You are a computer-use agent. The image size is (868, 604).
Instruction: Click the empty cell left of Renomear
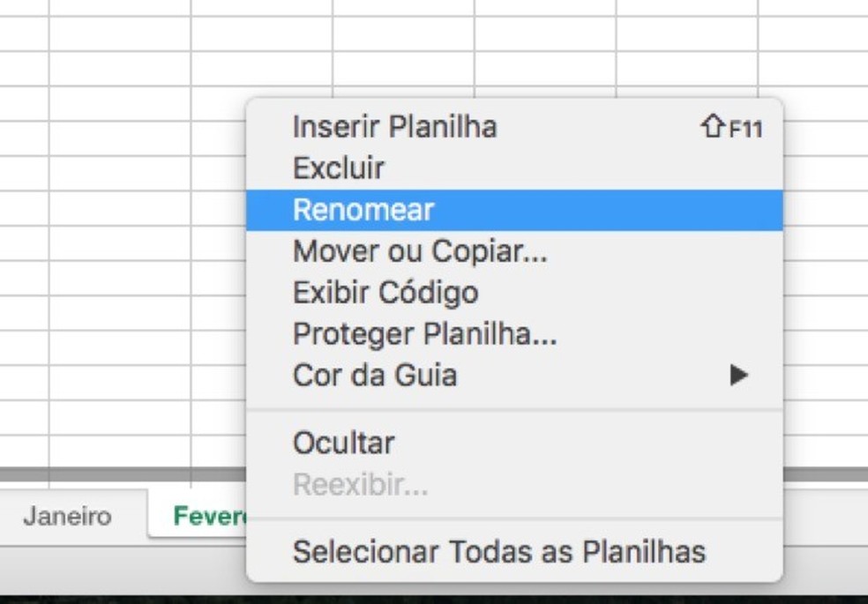119,212
